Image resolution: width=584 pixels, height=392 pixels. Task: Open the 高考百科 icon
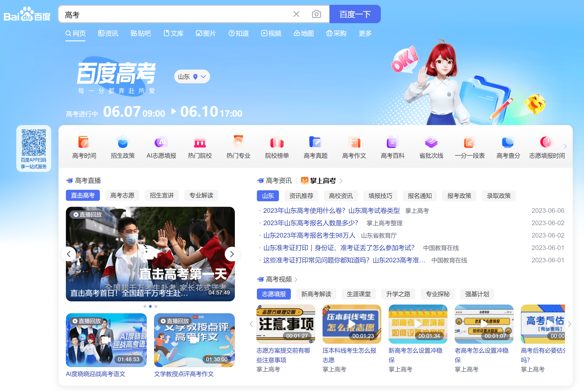(x=393, y=147)
